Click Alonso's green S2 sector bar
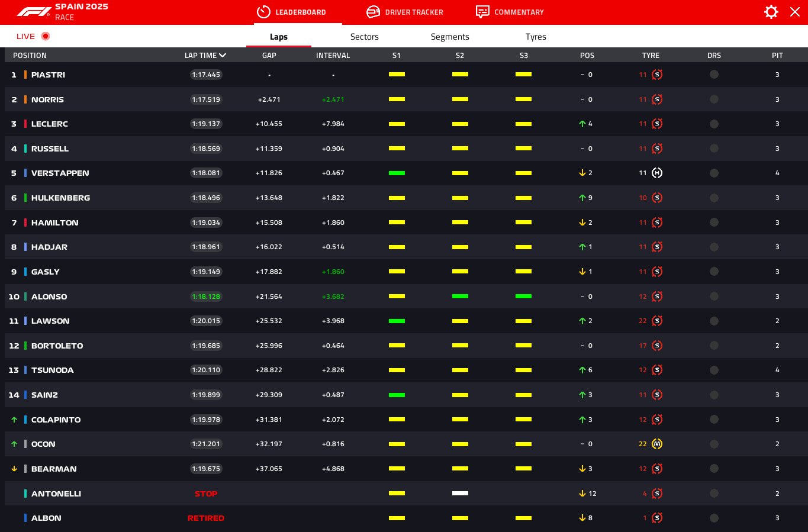The image size is (808, 532). [x=460, y=296]
